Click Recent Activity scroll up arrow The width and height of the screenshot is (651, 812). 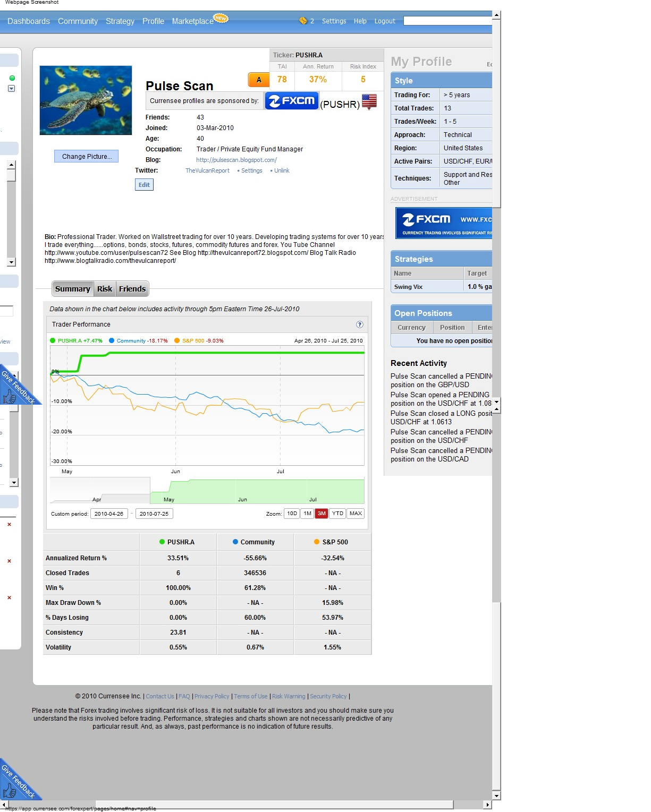tap(496, 409)
